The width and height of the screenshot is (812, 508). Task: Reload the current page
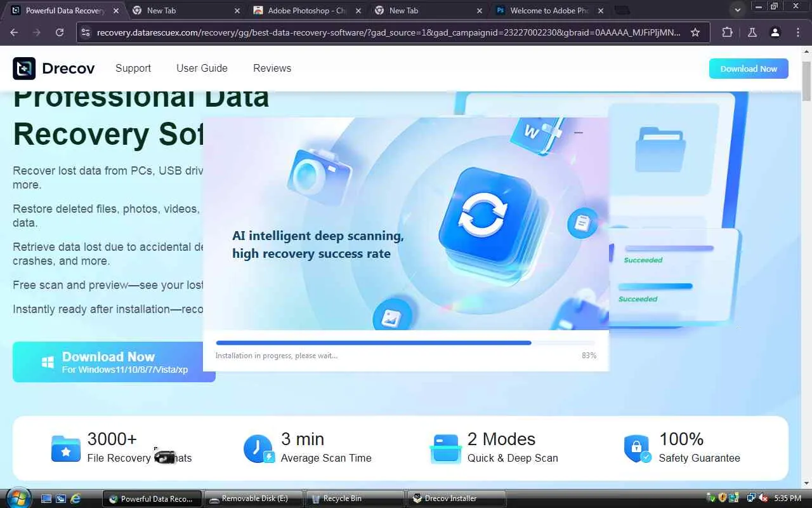(x=60, y=32)
